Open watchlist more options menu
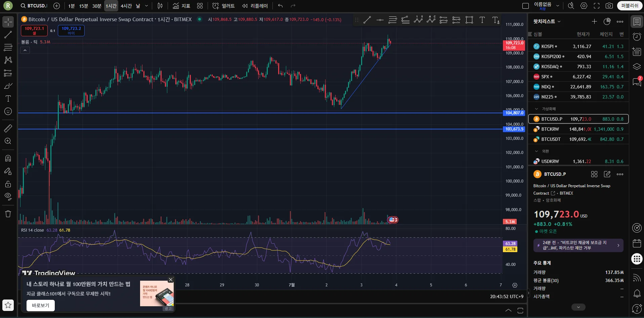This screenshot has width=644, height=318. (x=620, y=22)
